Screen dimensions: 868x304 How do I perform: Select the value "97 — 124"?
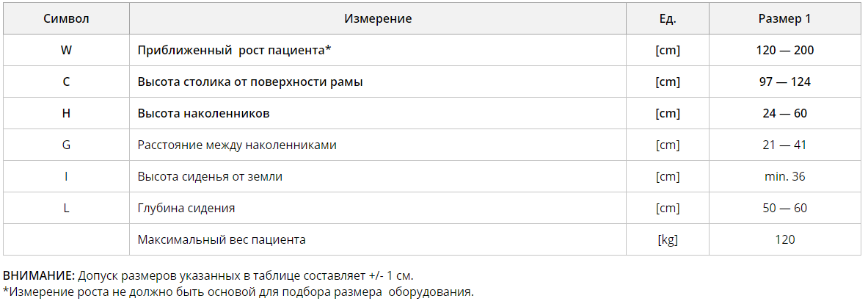pos(784,82)
